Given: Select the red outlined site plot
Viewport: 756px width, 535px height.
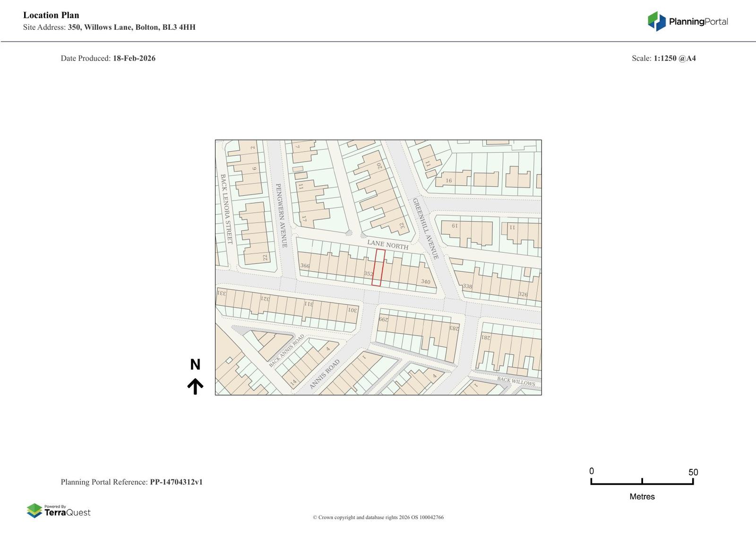Looking at the screenshot, I should [378, 267].
